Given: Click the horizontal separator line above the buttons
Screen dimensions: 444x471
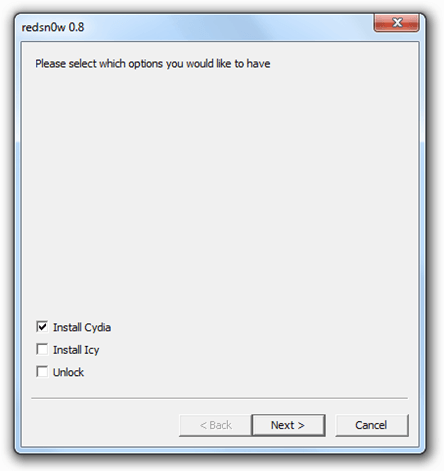Looking at the screenshot, I should [x=220, y=398].
